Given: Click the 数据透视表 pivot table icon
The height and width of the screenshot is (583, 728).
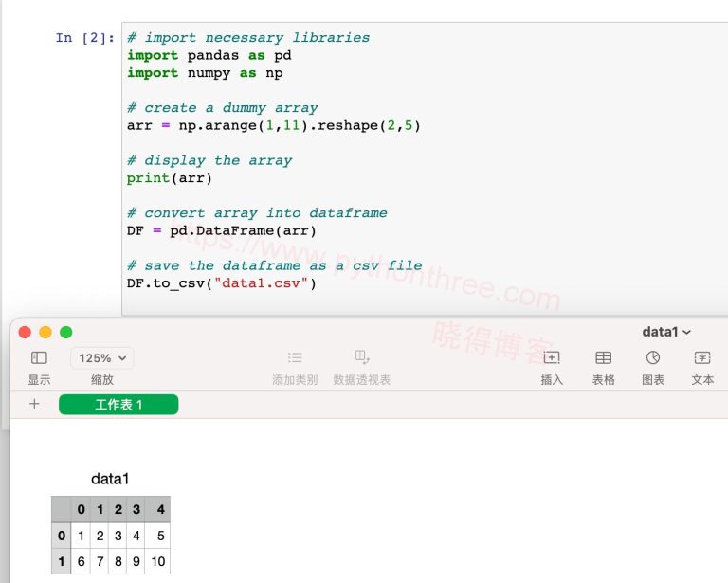Looking at the screenshot, I should 361,357.
